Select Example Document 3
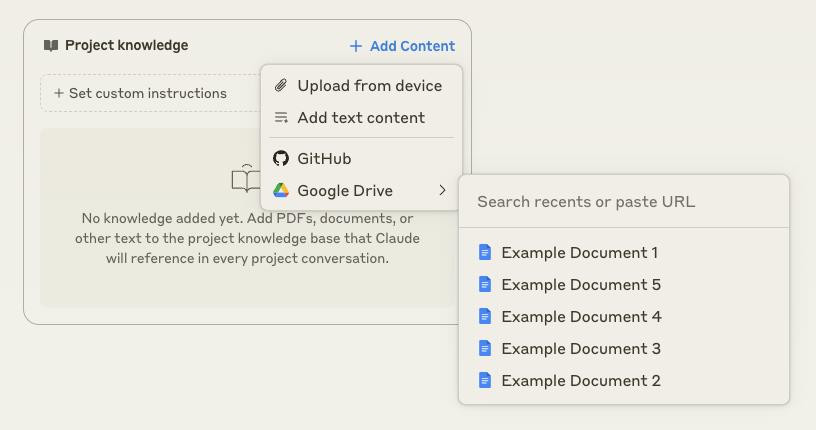The height and width of the screenshot is (430, 816). tap(623, 348)
